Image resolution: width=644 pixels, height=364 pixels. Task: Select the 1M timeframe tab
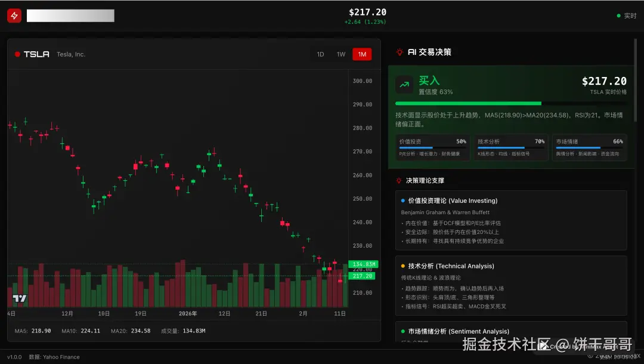tap(362, 54)
